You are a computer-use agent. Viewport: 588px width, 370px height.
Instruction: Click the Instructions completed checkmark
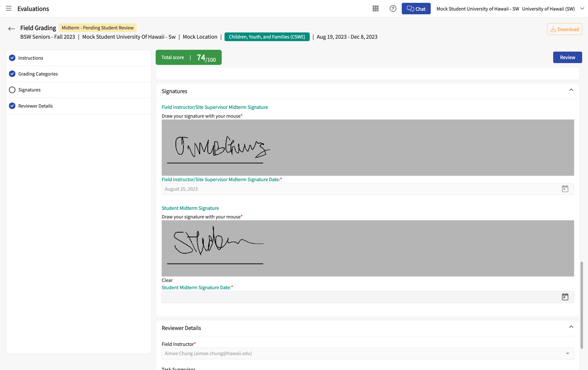point(12,58)
